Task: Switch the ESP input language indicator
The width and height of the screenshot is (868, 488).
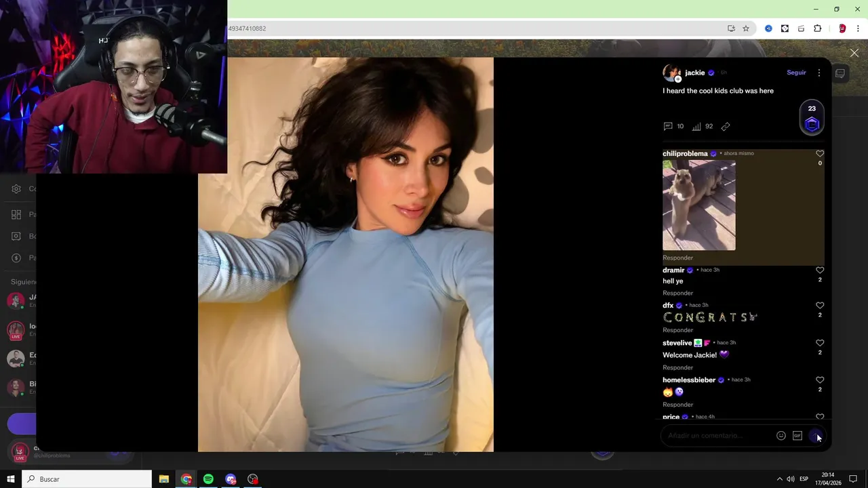Action: pyautogui.click(x=804, y=479)
